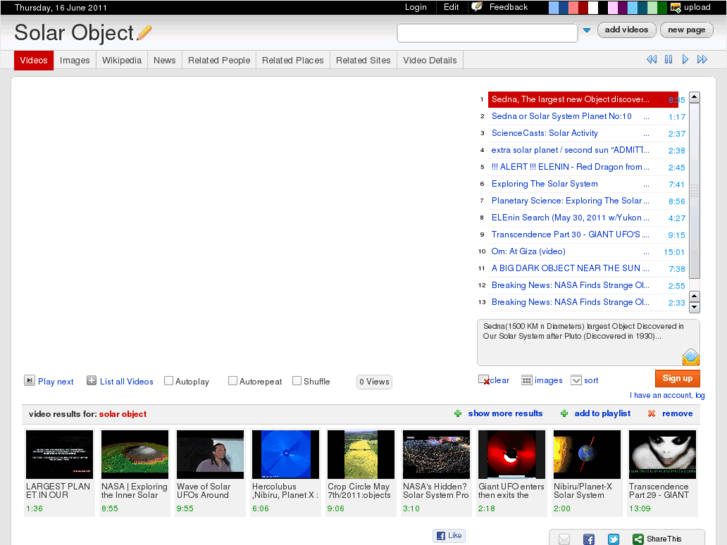This screenshot has width=727, height=545.
Task: Click the upload picture icon
Action: pyautogui.click(x=676, y=7)
